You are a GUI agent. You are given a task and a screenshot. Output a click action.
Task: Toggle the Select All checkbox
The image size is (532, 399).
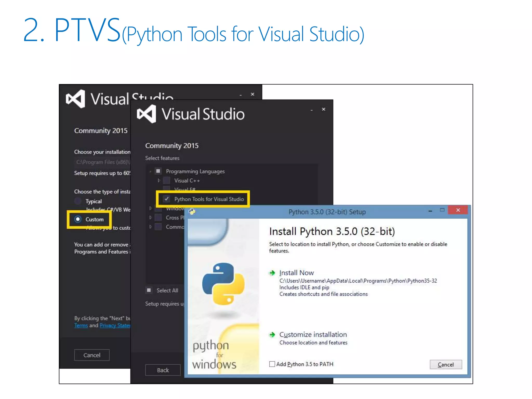point(149,290)
